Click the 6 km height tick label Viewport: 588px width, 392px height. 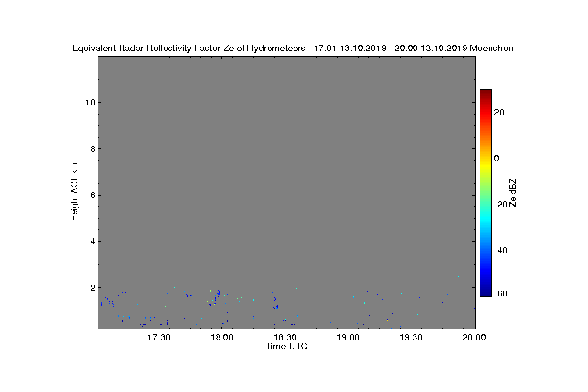click(x=92, y=195)
